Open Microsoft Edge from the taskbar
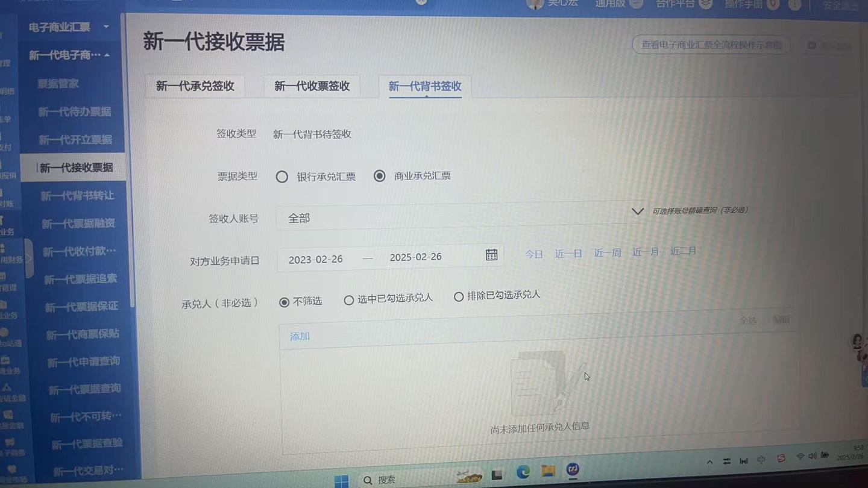868x488 pixels. point(523,472)
